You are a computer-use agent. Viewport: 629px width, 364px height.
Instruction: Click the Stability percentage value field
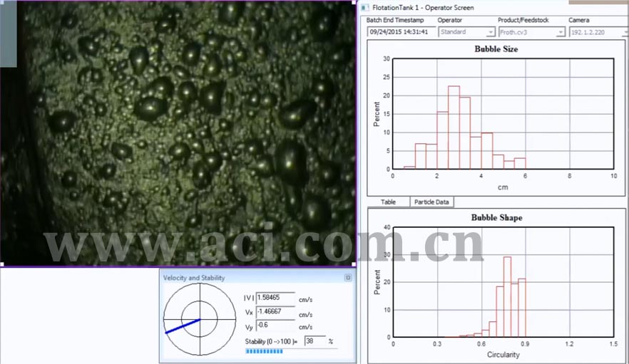tap(314, 341)
